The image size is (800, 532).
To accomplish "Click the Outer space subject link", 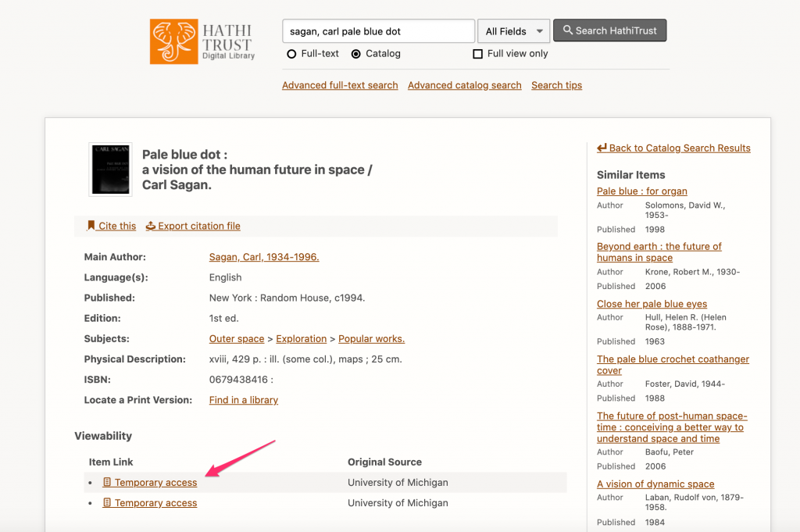I will (237, 339).
